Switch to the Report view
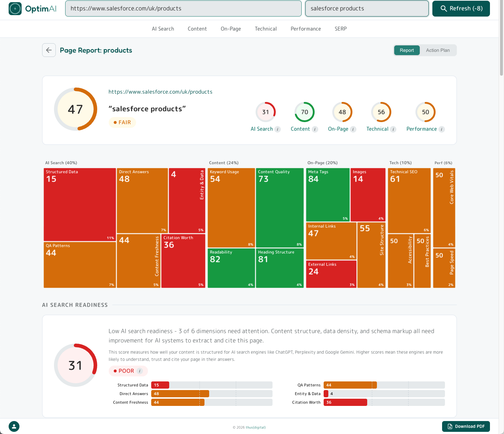Image resolution: width=504 pixels, height=434 pixels. click(407, 50)
